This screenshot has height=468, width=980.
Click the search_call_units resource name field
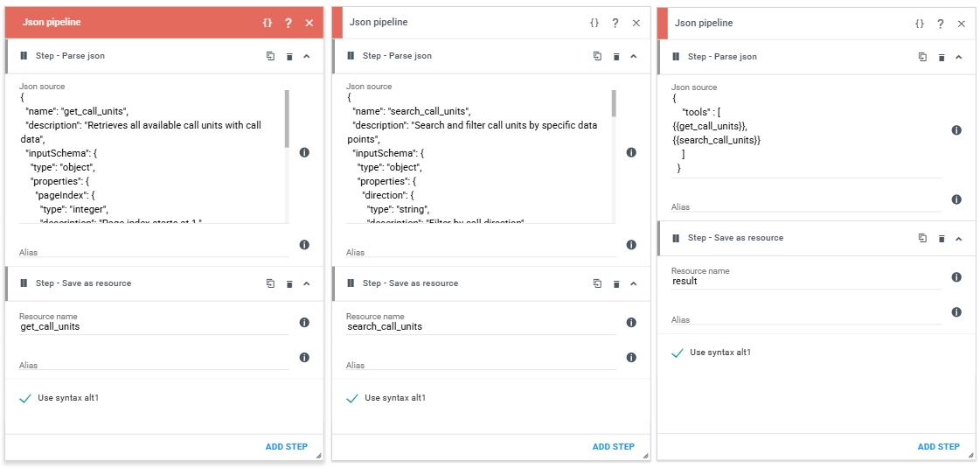point(481,326)
